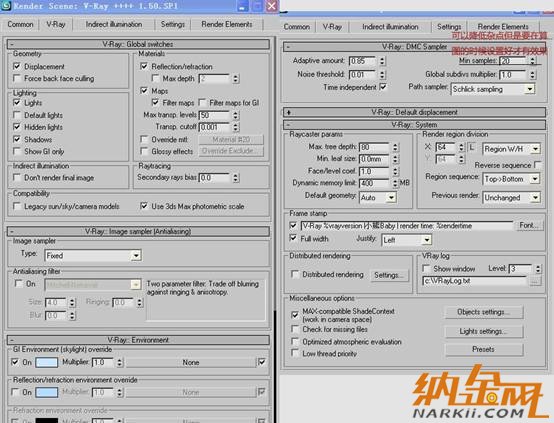The image size is (554, 423).
Task: Open the Image sampler Type dropdown
Action: [x=136, y=255]
